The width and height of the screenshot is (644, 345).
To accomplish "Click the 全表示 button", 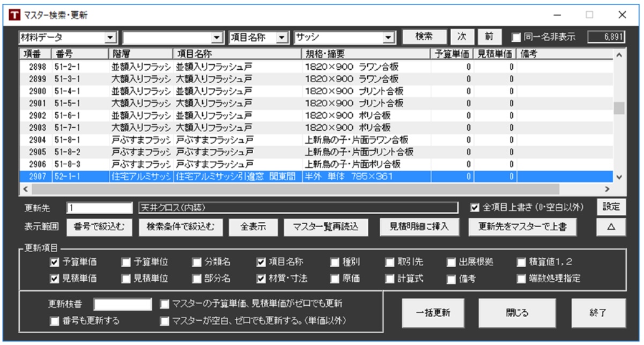I will click(253, 227).
